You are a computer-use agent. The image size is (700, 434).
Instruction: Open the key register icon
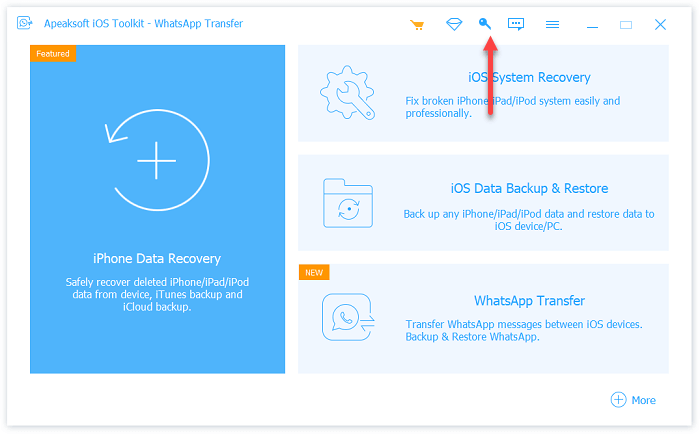(x=485, y=24)
